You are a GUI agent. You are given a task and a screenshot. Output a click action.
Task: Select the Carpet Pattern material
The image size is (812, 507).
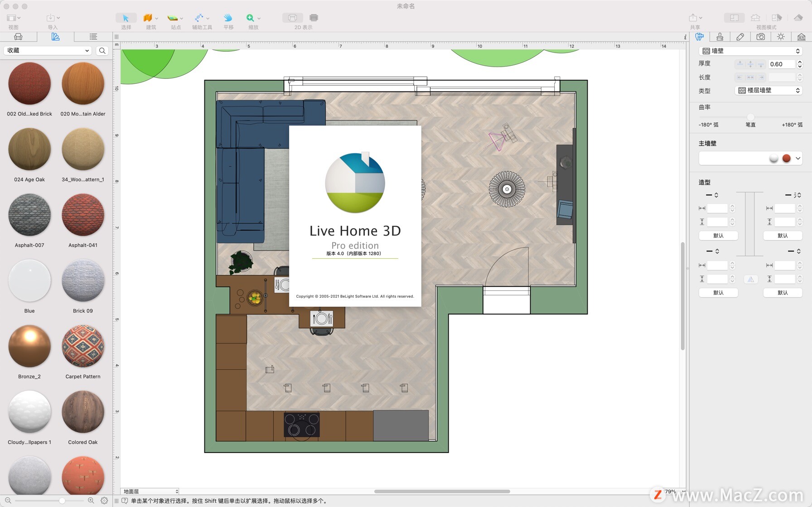(83, 347)
